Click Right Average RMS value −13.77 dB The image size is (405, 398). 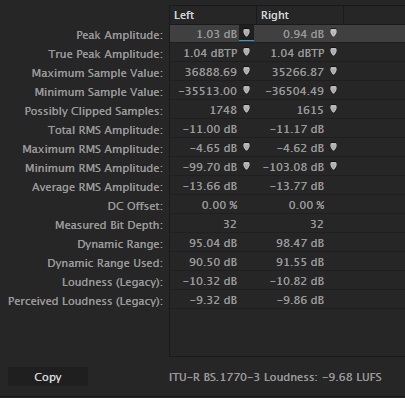[x=297, y=186]
